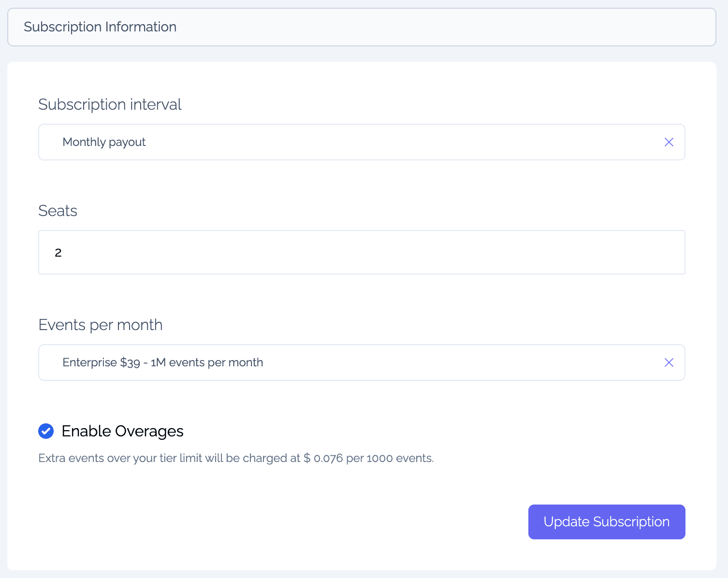This screenshot has width=728, height=578.
Task: Click the Enable Overages label text
Action: [122, 431]
